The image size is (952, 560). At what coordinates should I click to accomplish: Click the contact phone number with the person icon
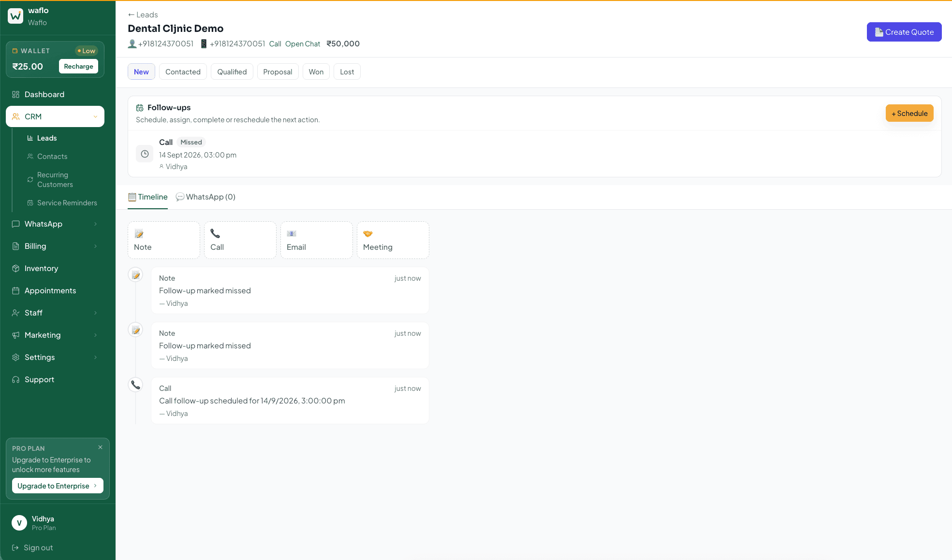pyautogui.click(x=161, y=44)
